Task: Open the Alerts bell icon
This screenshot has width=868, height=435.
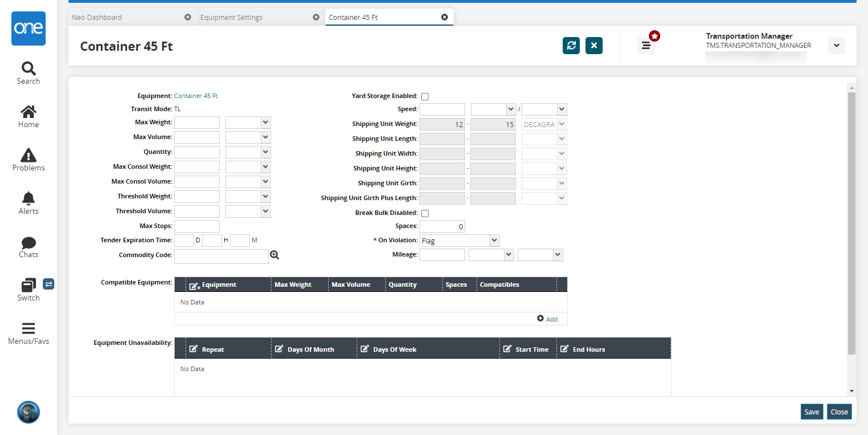Action: 28,198
